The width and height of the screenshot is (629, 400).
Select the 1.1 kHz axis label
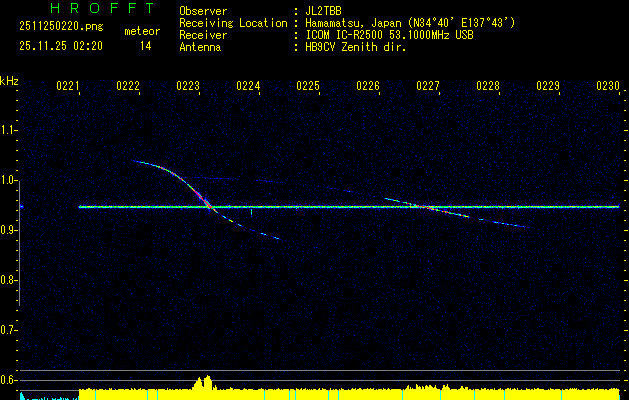pos(9,130)
